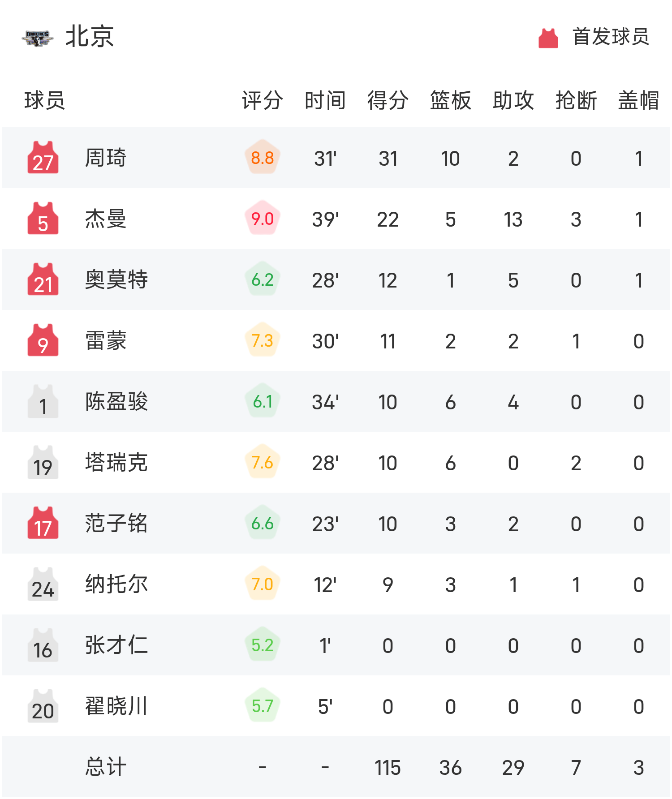Click the 助攻 column header

point(513,100)
